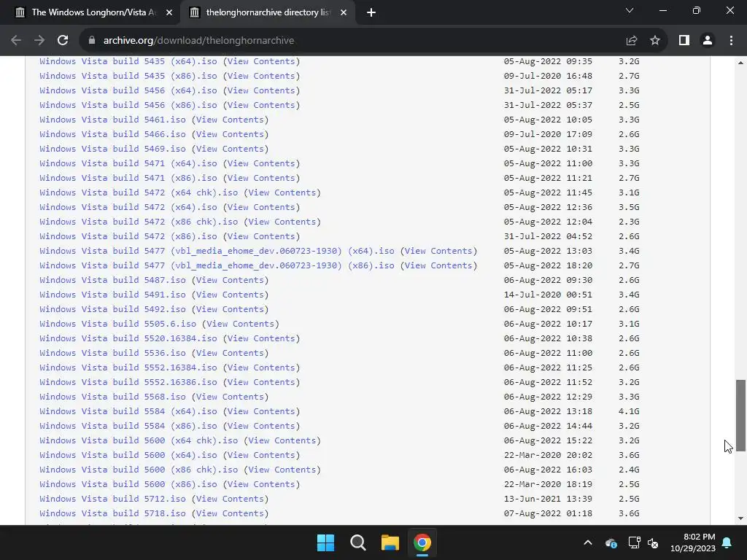Image resolution: width=747 pixels, height=560 pixels.
Task: Click the browser Back arrow
Action: tap(16, 41)
